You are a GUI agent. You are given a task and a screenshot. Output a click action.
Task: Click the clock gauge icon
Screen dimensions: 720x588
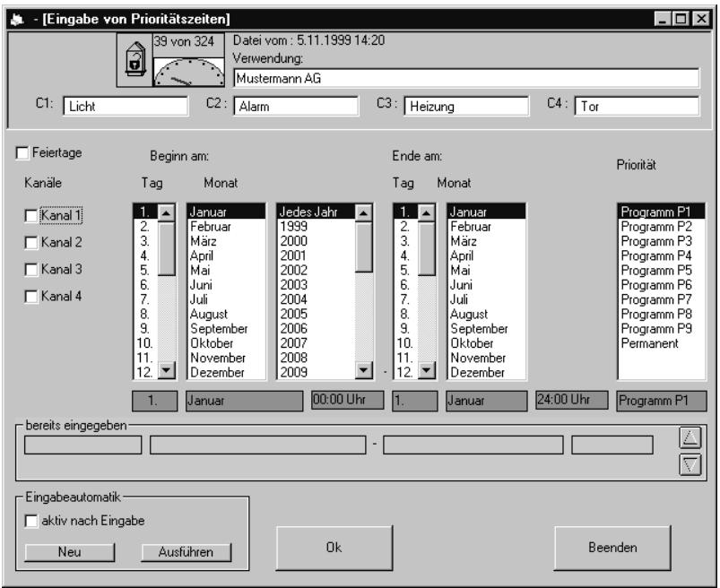coord(187,71)
